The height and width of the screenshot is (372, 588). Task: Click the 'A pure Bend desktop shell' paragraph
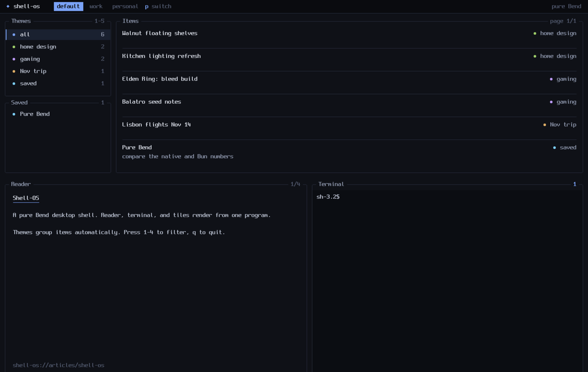tap(142, 215)
